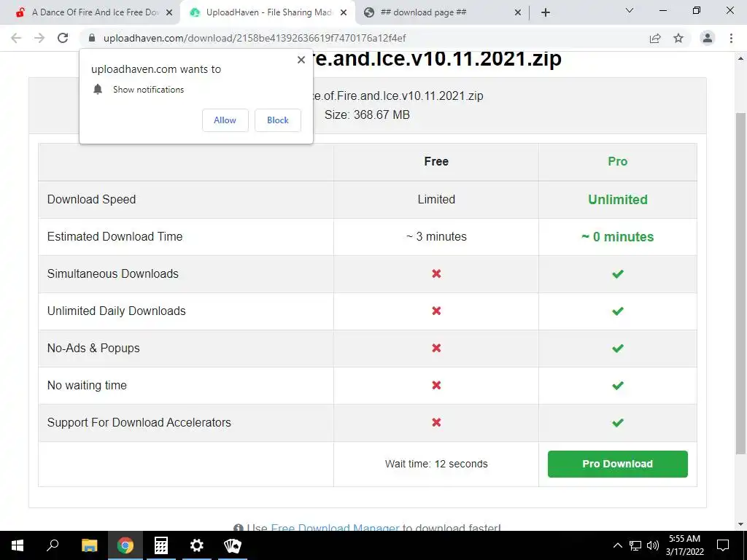Share this page via the share icon
747x560 pixels.
tap(655, 38)
